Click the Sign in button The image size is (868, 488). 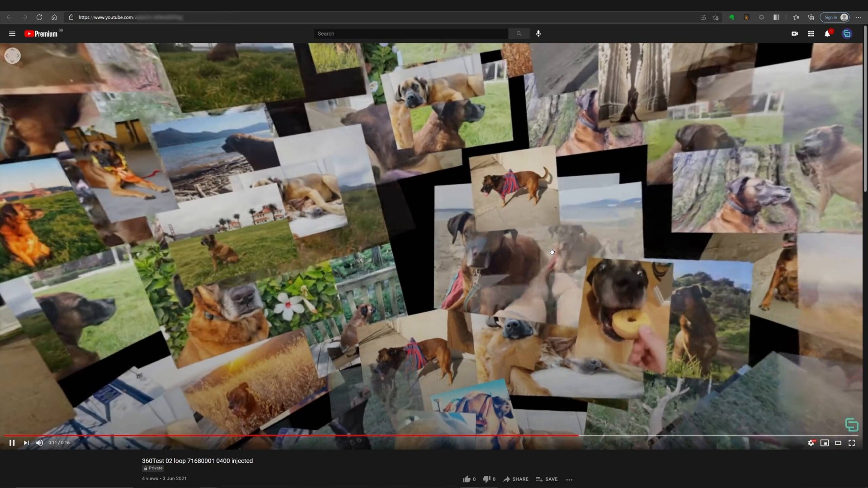coord(835,17)
